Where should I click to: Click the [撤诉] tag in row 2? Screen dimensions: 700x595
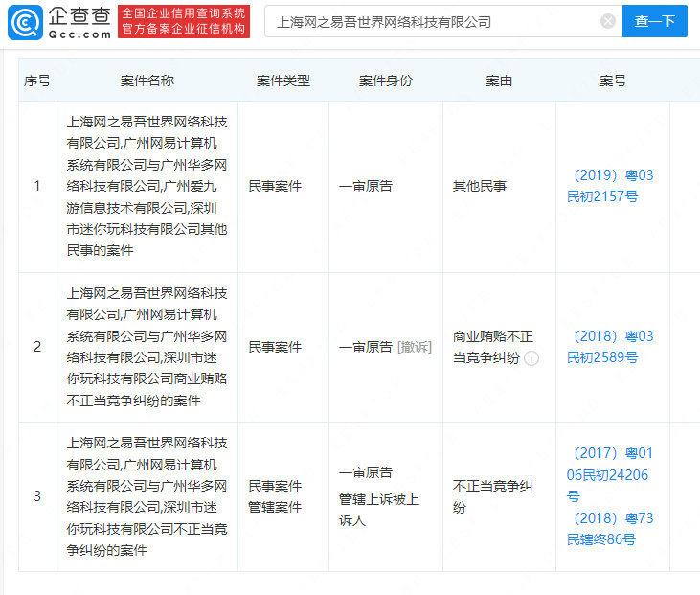[x=415, y=347]
